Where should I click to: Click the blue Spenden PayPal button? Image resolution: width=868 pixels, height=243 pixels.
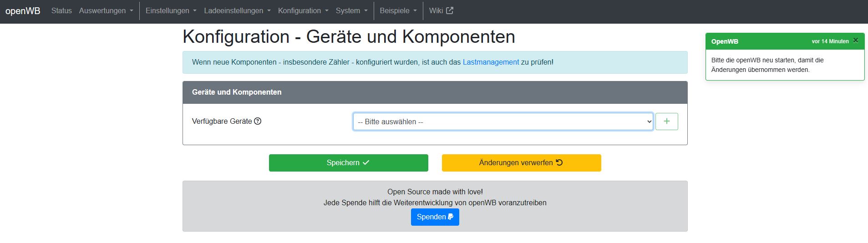435,217
